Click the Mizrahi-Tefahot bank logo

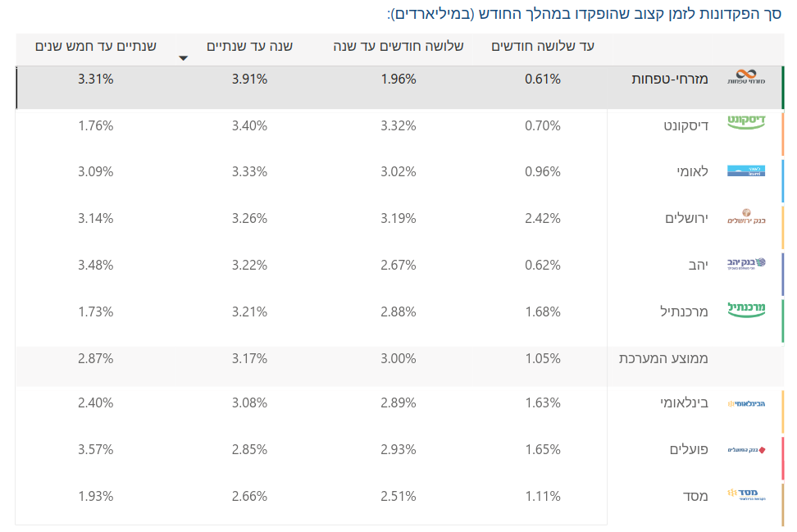coord(745,79)
